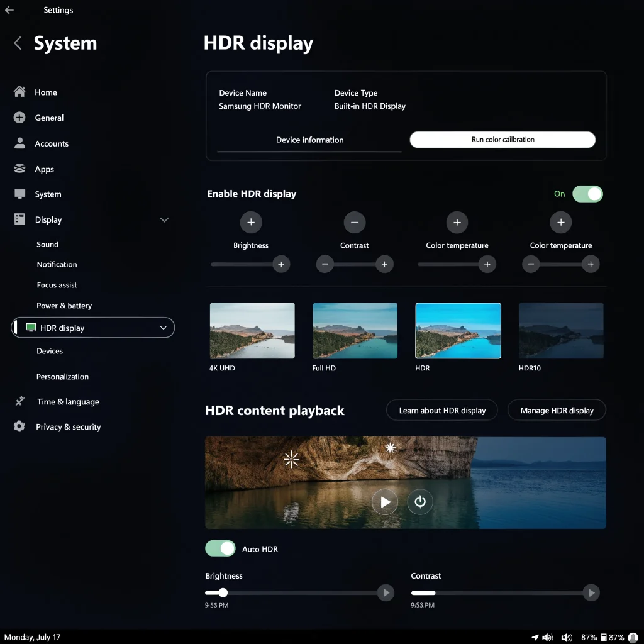The height and width of the screenshot is (644, 644).
Task: Open Personalization in sidebar
Action: (x=62, y=376)
